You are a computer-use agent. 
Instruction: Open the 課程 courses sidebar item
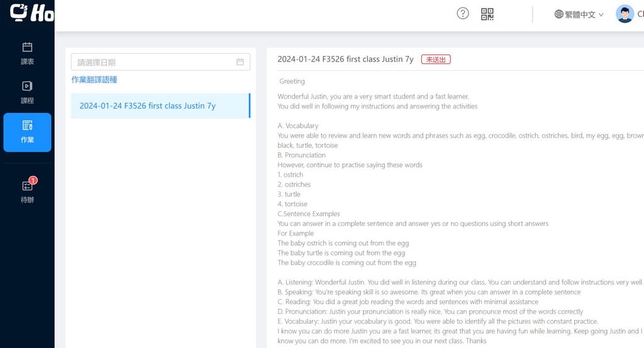click(27, 93)
